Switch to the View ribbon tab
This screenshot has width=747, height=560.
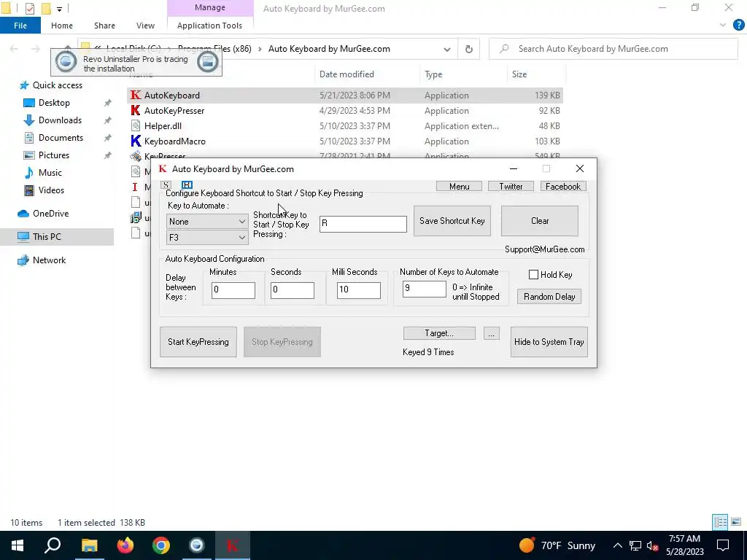[145, 26]
